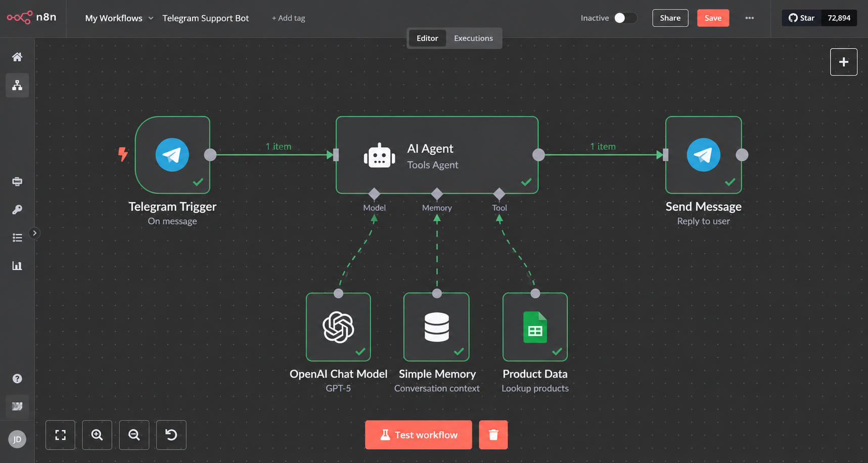Viewport: 868px width, 463px height.
Task: Zoom in on the canvas
Action: click(97, 435)
